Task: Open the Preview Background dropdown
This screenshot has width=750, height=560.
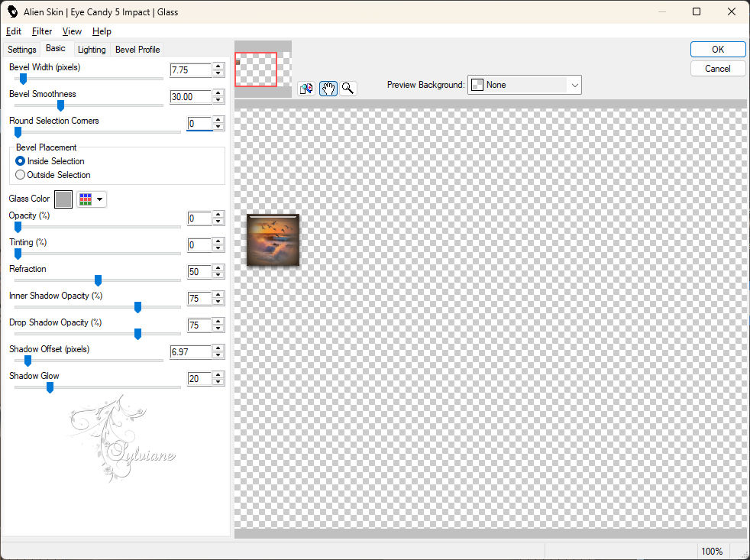Action: (524, 85)
